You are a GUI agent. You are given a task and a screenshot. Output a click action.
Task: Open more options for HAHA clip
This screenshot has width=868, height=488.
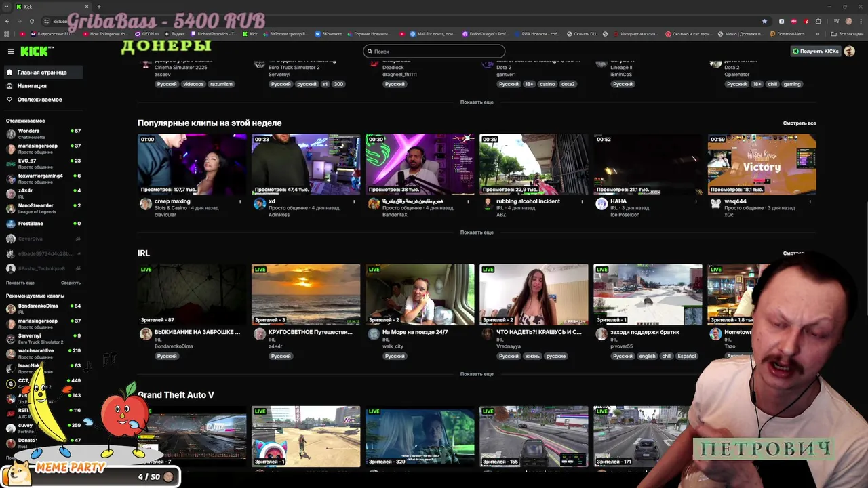696,201
